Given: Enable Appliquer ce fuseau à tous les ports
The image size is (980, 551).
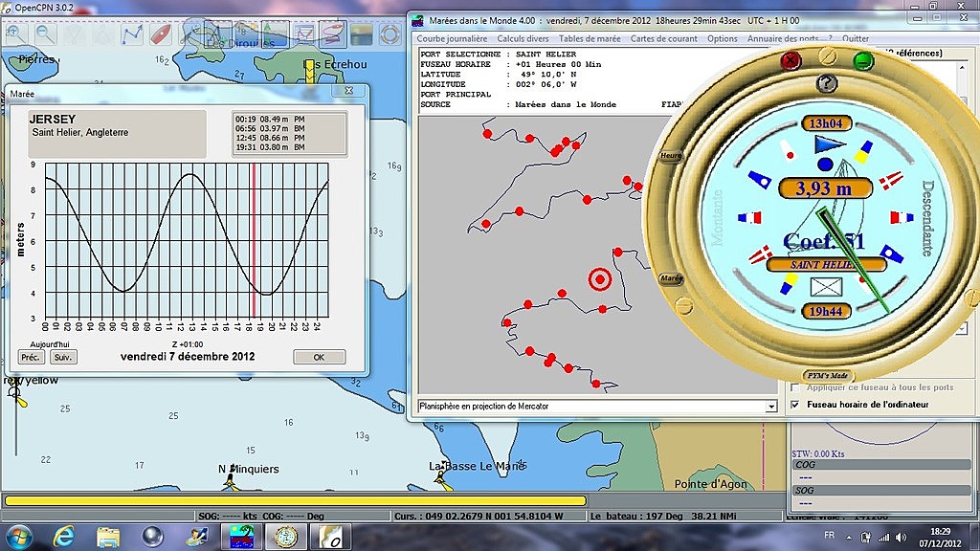Looking at the screenshot, I should click(795, 388).
